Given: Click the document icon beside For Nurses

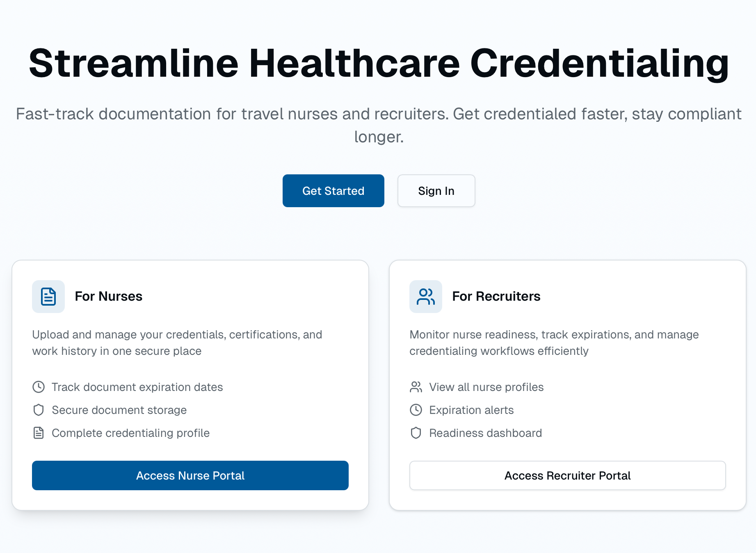Looking at the screenshot, I should click(x=48, y=297).
